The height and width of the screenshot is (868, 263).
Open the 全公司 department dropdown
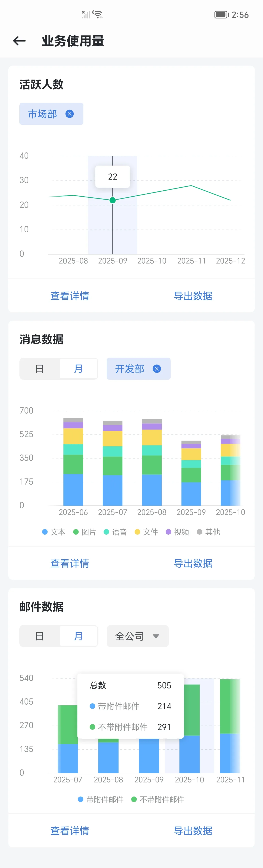[138, 636]
